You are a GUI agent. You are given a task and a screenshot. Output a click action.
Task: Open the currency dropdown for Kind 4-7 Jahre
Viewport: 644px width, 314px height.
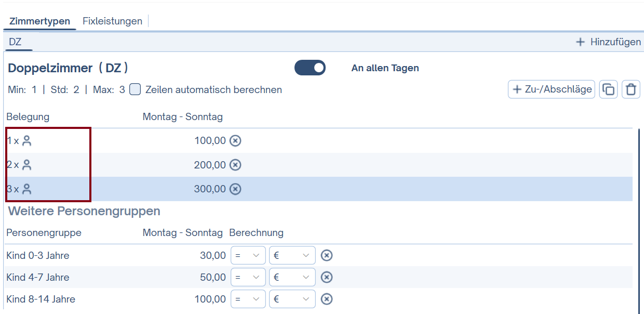292,277
